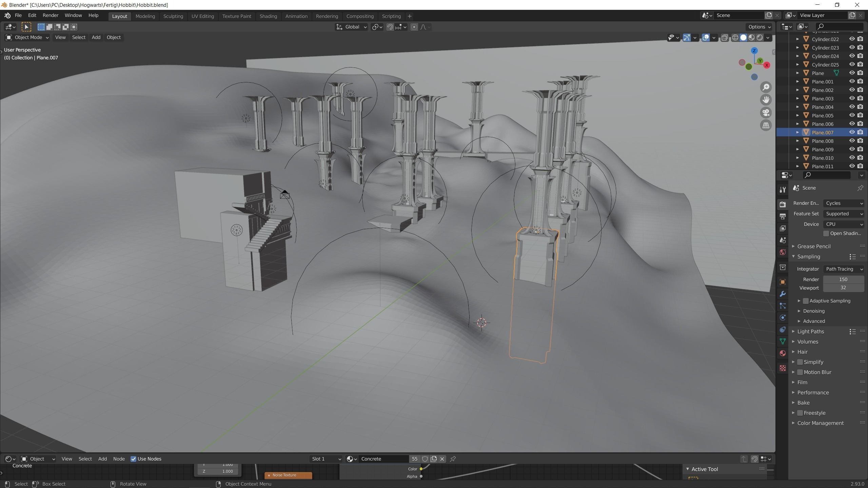Open the Render properties tab icon
Viewport: 868px width, 488px height.
tap(783, 204)
